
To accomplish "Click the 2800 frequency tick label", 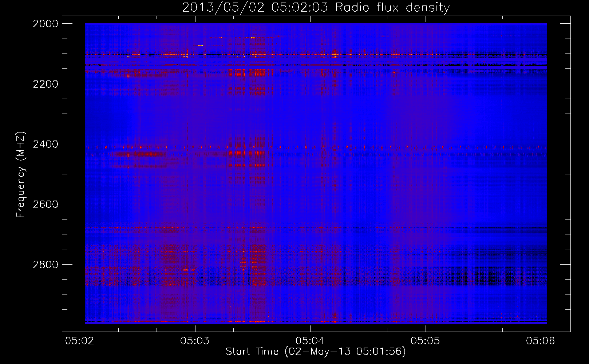I will click(46, 265).
